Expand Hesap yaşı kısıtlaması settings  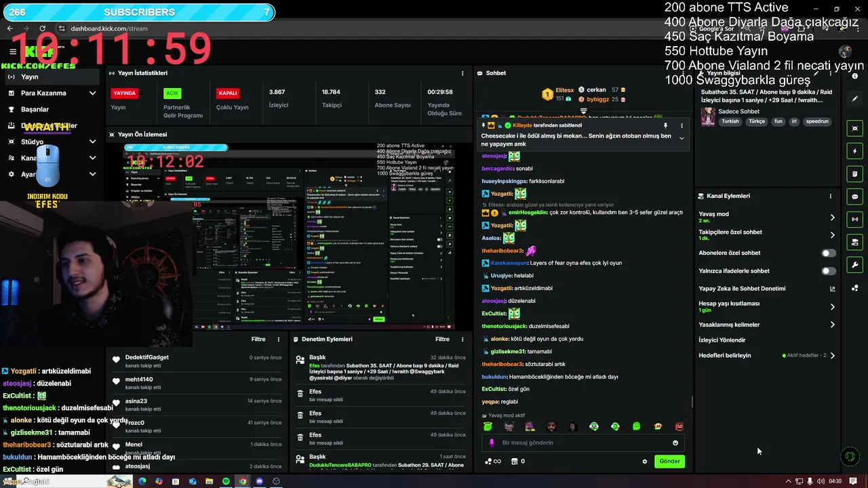click(833, 307)
